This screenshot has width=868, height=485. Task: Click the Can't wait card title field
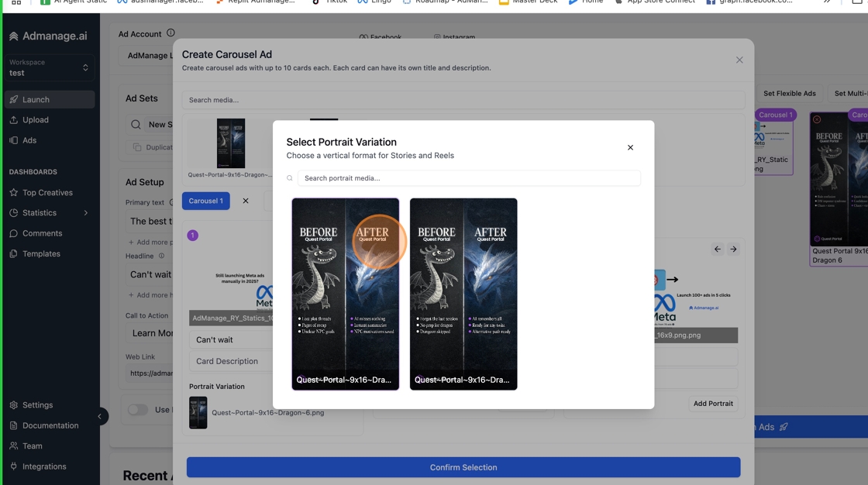pos(231,340)
